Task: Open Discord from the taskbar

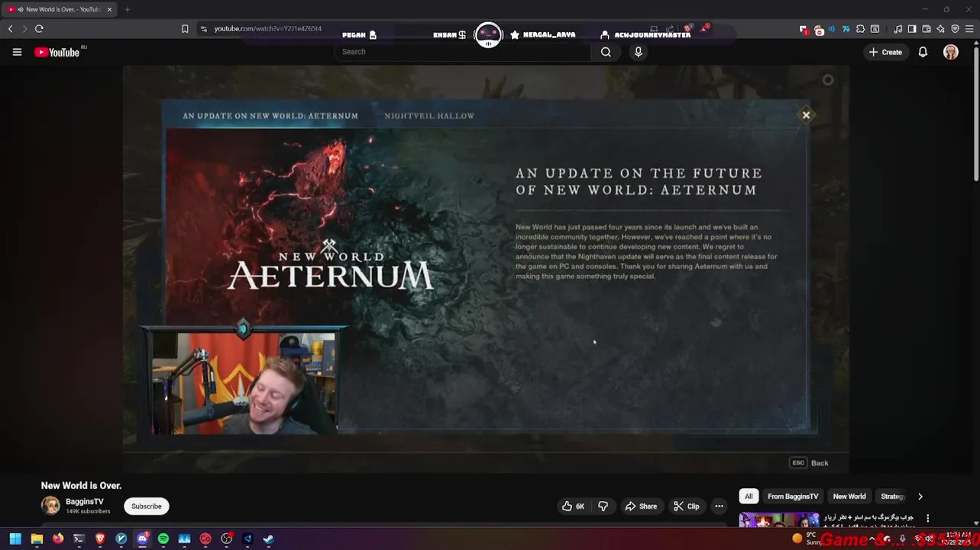Action: pos(142,539)
